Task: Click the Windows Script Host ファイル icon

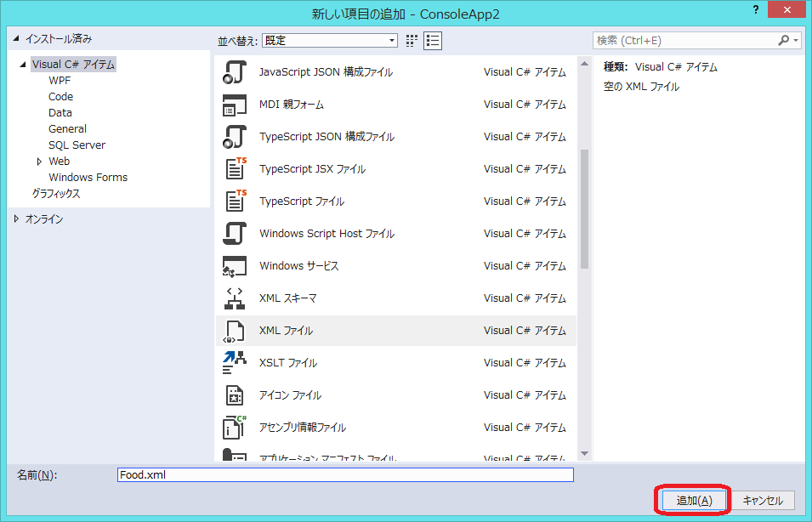Action: click(235, 234)
